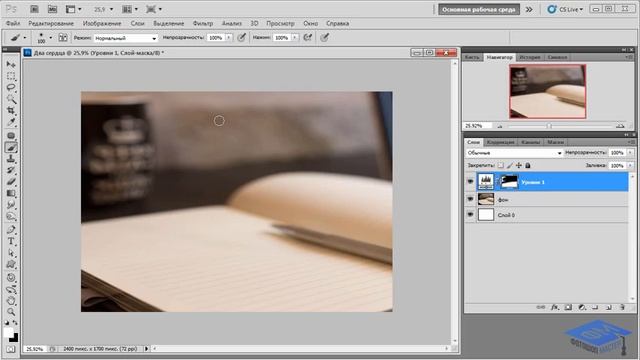Add a layer mask icon in Layers panel
The image size is (640, 360).
tap(568, 307)
